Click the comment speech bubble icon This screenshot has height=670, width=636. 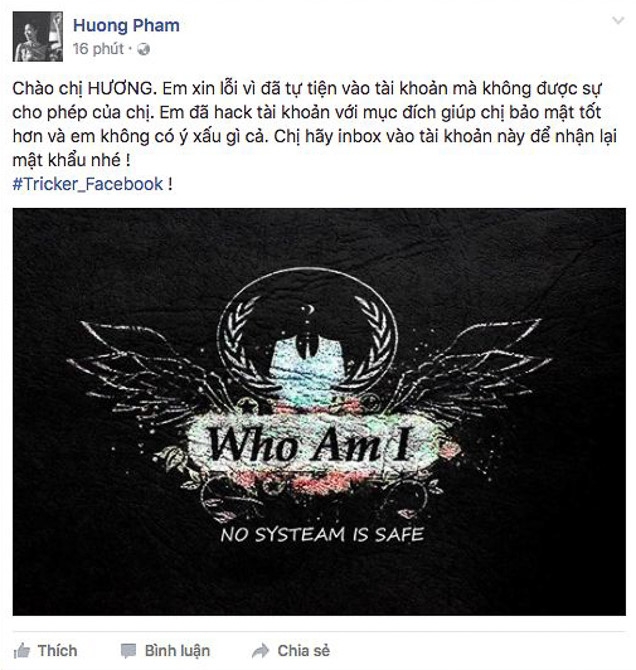pos(128,651)
